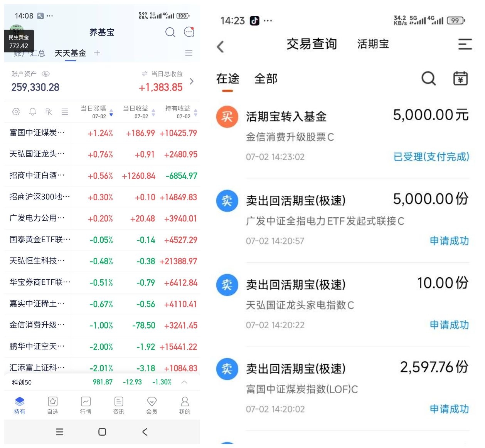Tap the orange 买 badge icon
This screenshot has height=448, width=485.
(x=227, y=116)
